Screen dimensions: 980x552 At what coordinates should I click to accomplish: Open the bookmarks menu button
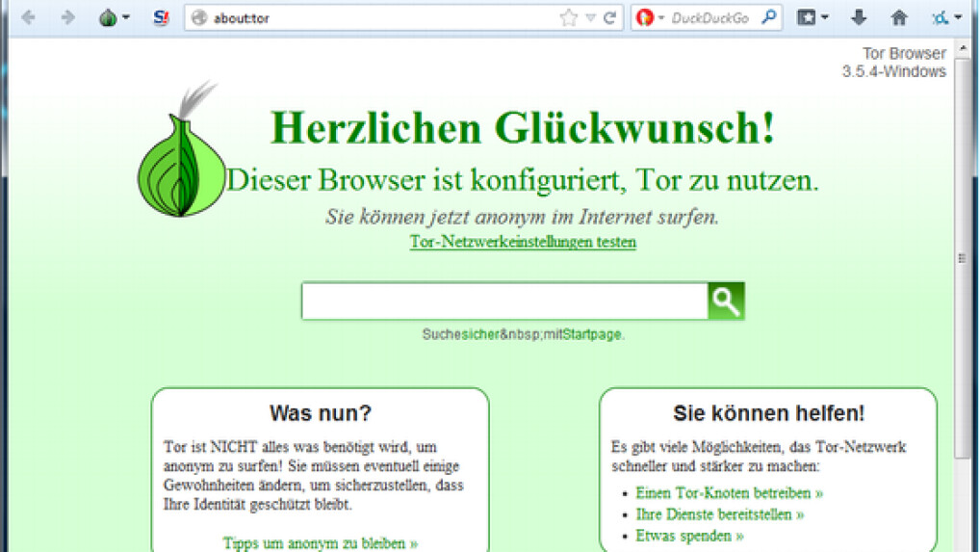point(812,17)
